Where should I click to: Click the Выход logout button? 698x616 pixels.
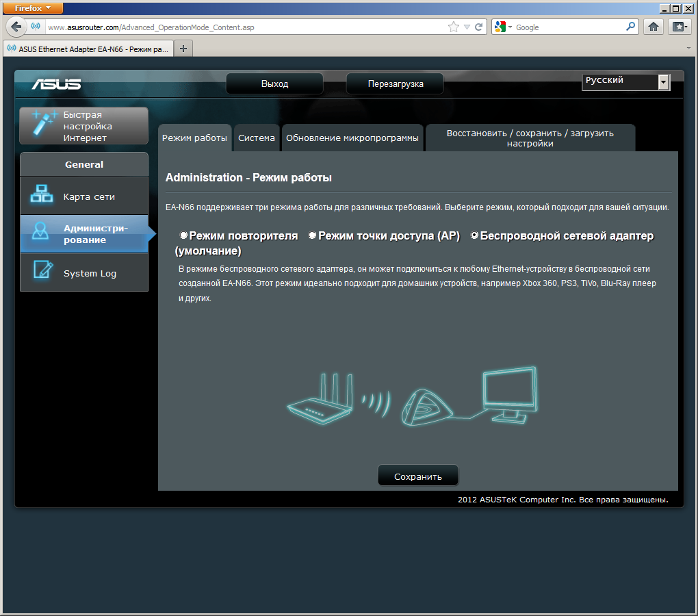point(274,84)
